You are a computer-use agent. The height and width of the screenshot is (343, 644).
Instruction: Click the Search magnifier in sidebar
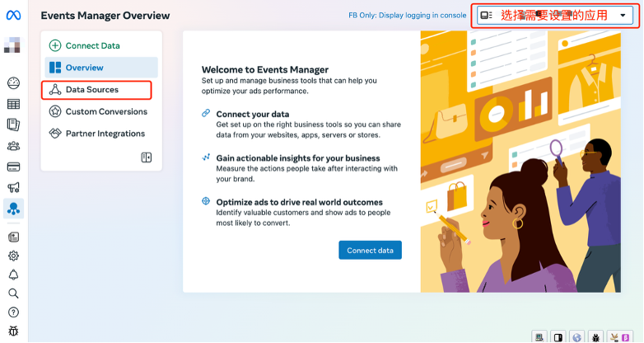[13, 294]
